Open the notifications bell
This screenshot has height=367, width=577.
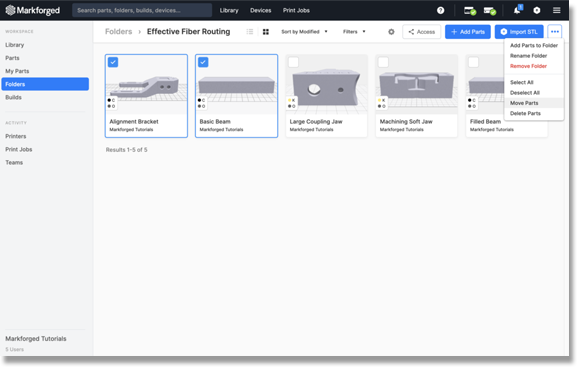click(517, 10)
